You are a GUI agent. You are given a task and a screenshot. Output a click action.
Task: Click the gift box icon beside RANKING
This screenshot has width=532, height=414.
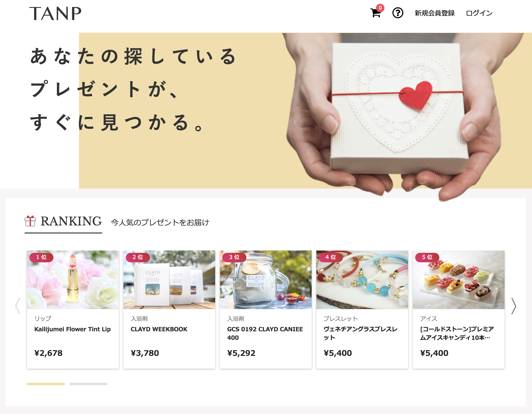pyautogui.click(x=30, y=221)
